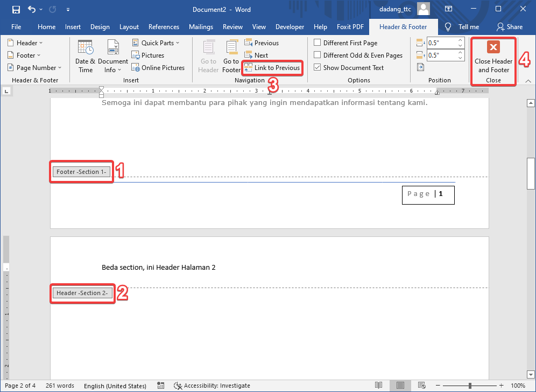Image resolution: width=536 pixels, height=392 pixels.
Task: Expand the Quick Parts menu
Action: click(156, 43)
